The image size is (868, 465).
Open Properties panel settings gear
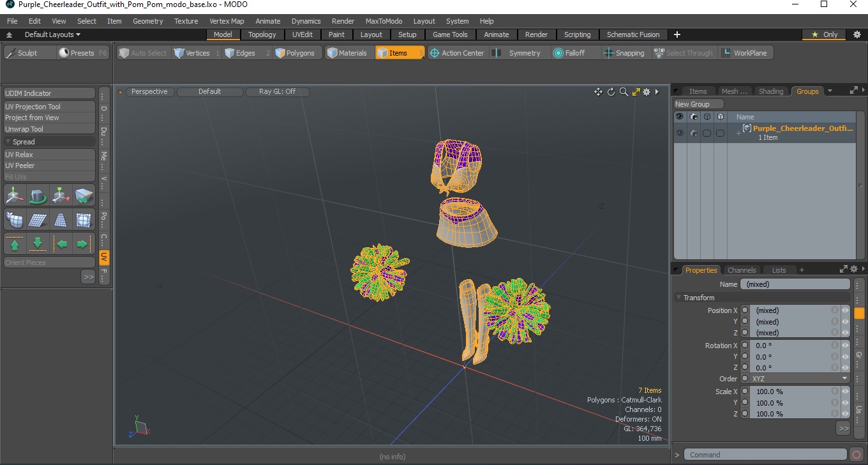[x=853, y=270]
